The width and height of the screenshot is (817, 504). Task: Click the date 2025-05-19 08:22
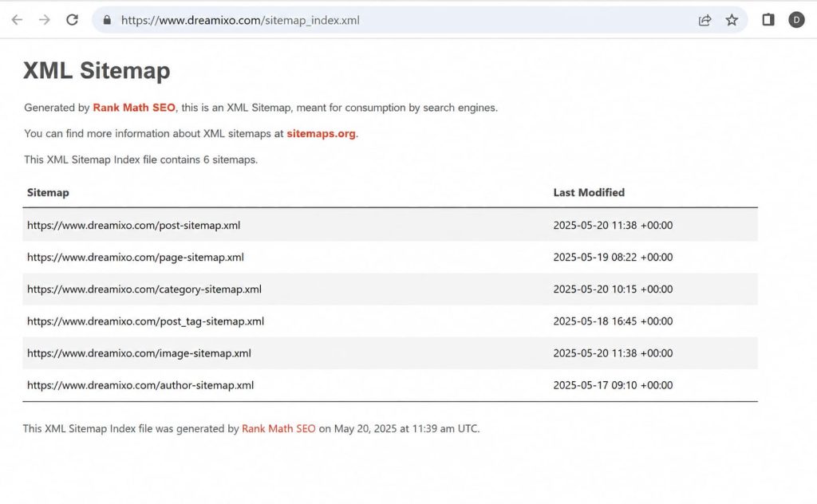[613, 258]
